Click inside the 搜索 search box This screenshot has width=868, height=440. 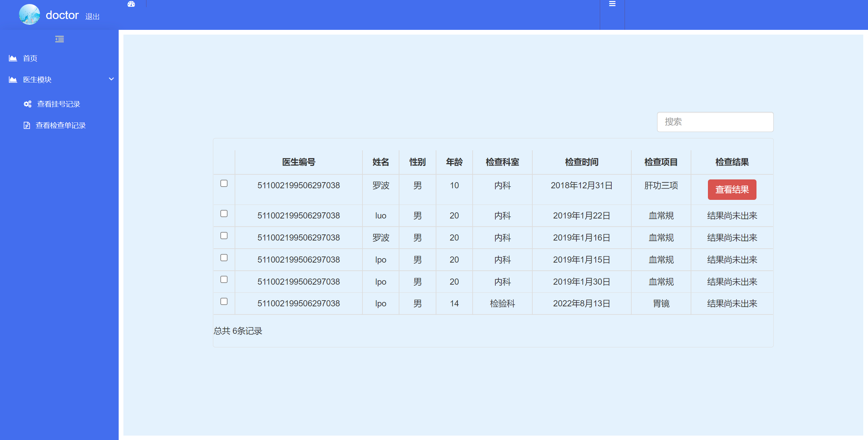(715, 122)
